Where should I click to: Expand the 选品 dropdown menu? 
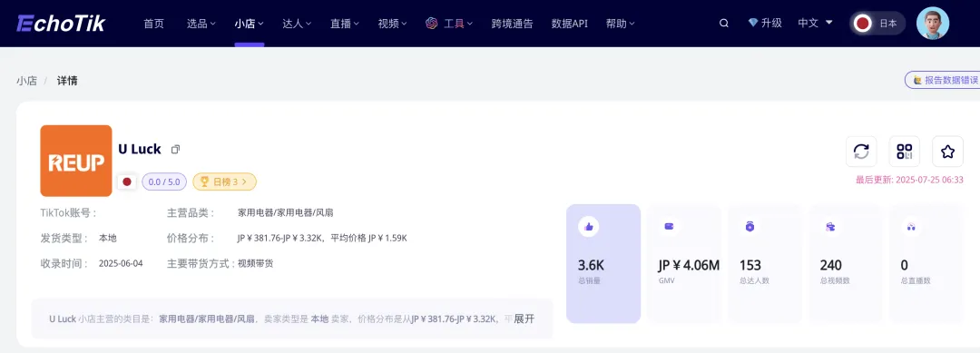[x=201, y=23]
